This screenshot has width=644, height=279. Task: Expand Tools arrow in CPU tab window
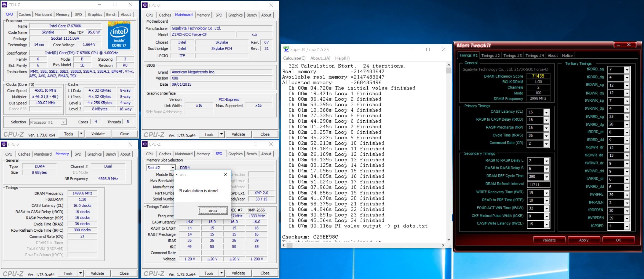(x=81, y=134)
